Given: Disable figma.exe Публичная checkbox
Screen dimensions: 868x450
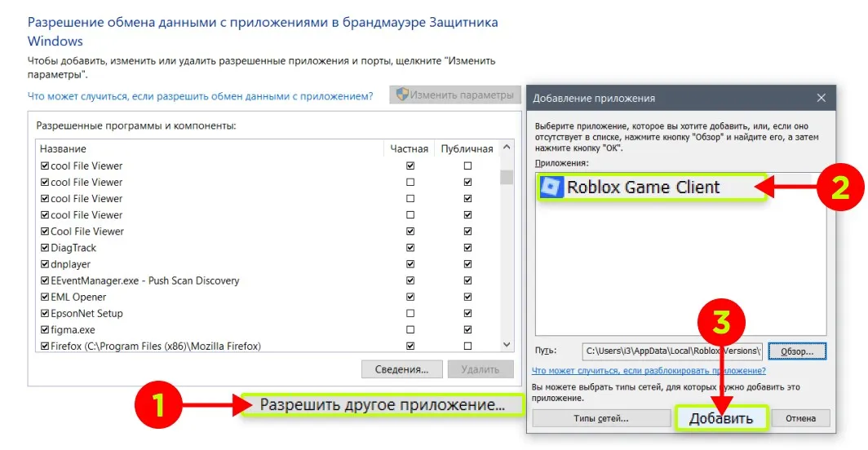Looking at the screenshot, I should 467,329.
